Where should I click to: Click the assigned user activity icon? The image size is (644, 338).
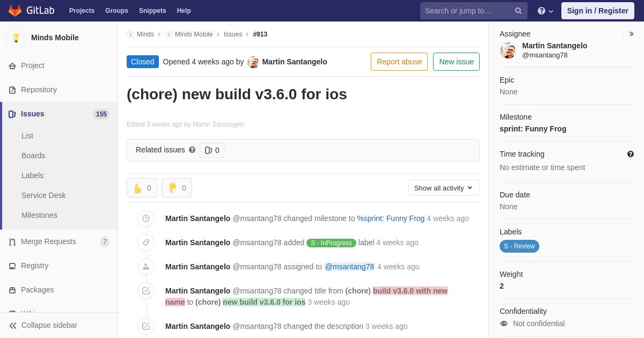pyautogui.click(x=146, y=267)
